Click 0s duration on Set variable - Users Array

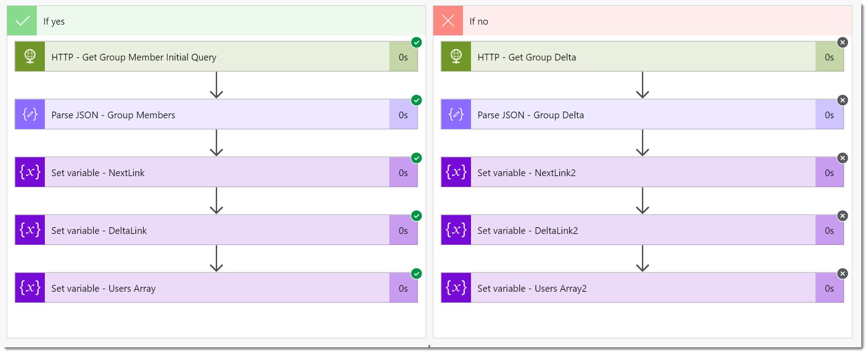[403, 289]
